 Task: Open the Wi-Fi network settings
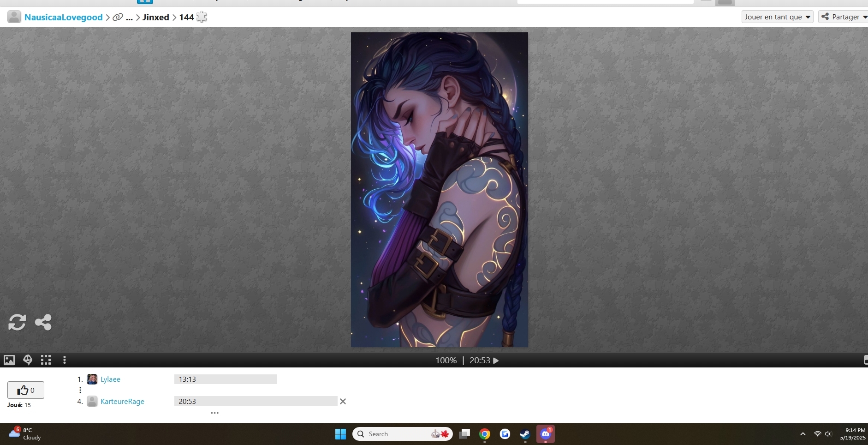(818, 434)
